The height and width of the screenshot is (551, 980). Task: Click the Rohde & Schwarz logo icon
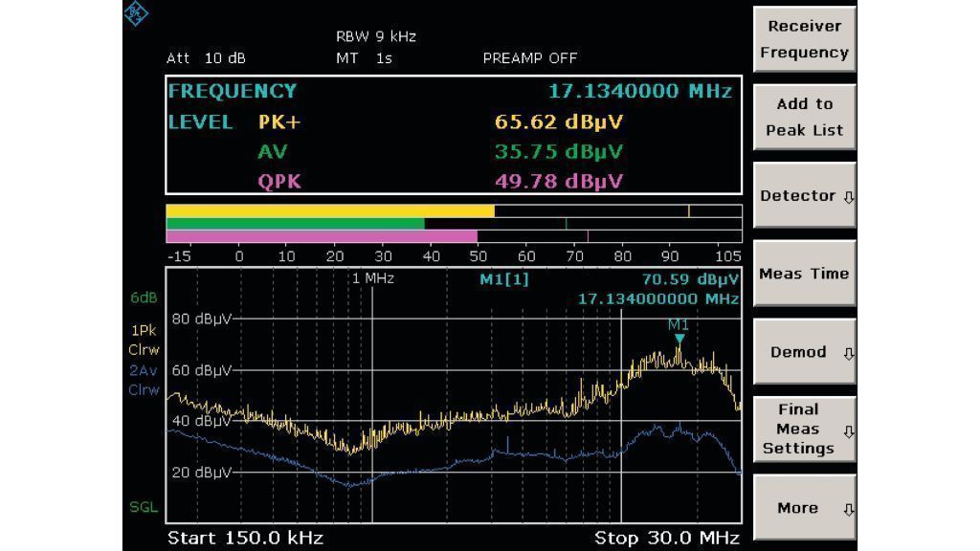[x=137, y=13]
